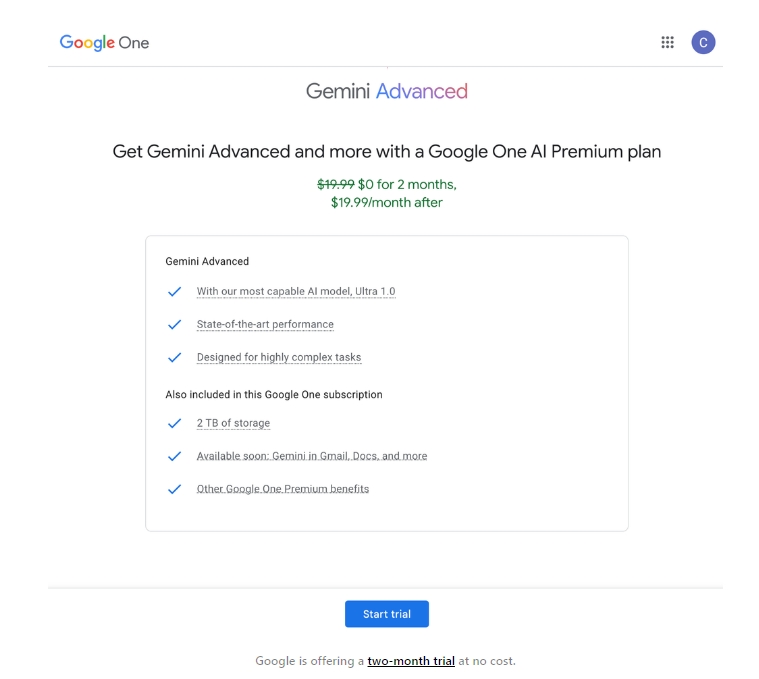Click "With our most capable AI model, Ultra 1.0"

[296, 291]
